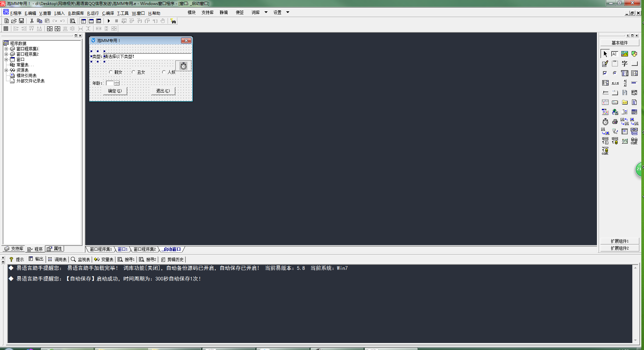Click the timer component on the design form
The image size is (644, 350).
183,66
